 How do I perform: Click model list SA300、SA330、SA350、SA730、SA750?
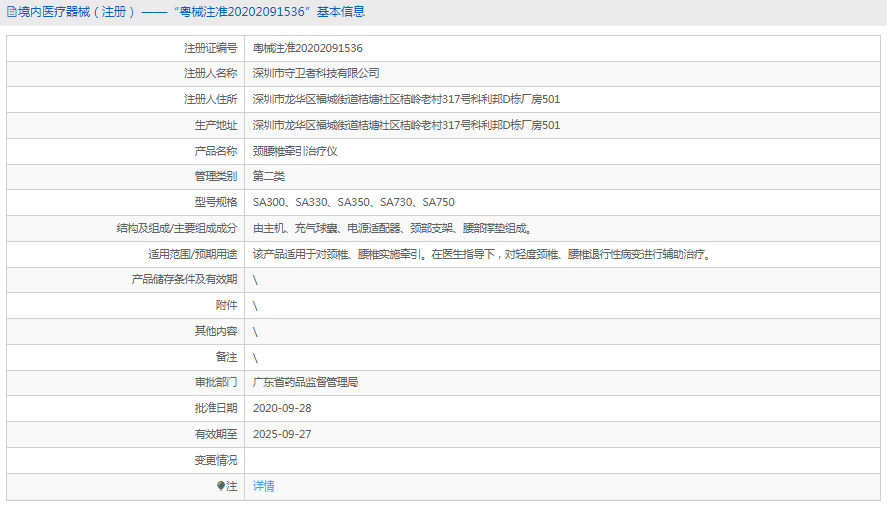pyautogui.click(x=354, y=202)
